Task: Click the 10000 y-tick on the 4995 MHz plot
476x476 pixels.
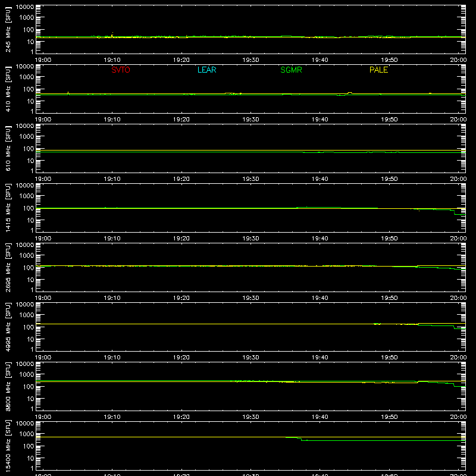Action: 25,305
